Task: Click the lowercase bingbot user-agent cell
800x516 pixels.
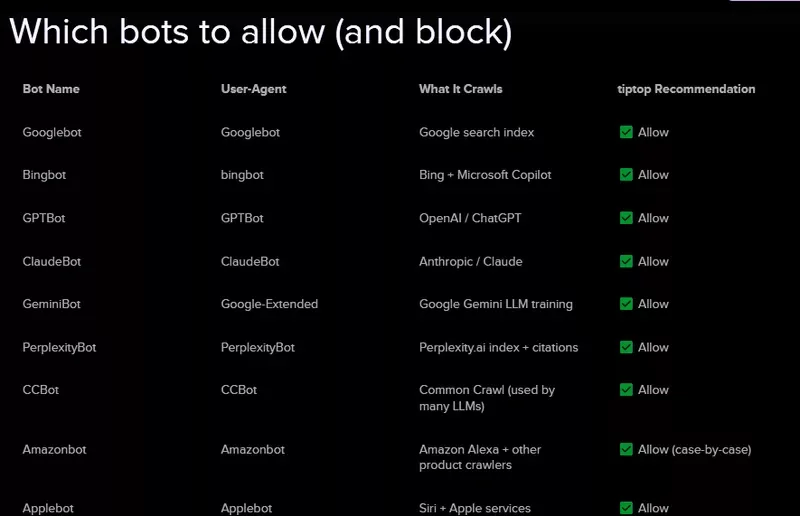Action: pos(242,175)
